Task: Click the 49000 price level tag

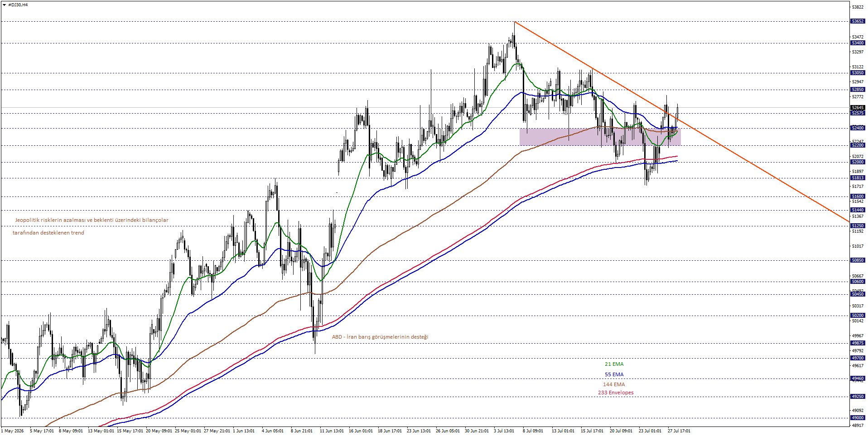Action: point(858,418)
